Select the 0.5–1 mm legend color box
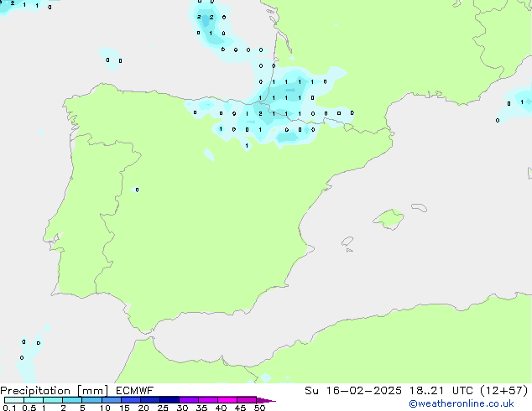The height and width of the screenshot is (411, 532). pos(34,400)
